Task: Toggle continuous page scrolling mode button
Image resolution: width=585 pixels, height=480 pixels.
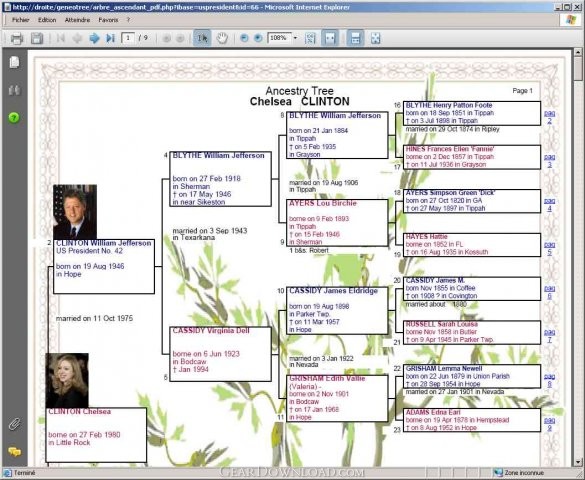Action: [x=355, y=38]
